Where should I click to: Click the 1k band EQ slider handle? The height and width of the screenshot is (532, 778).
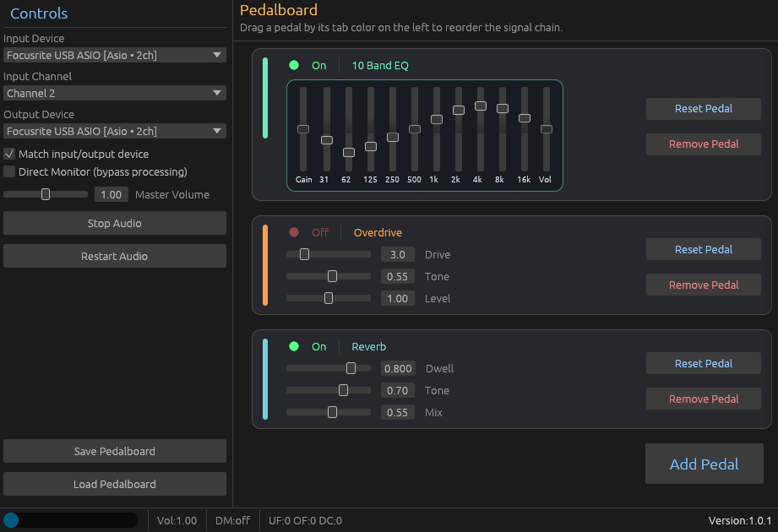437,120
